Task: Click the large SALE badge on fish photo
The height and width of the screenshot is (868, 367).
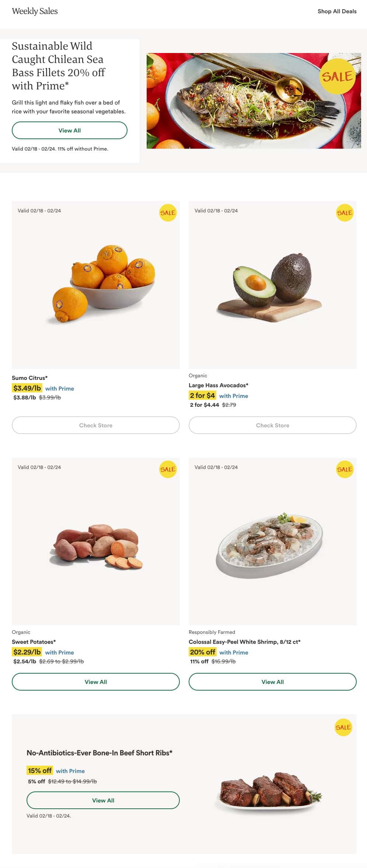Action: click(337, 76)
